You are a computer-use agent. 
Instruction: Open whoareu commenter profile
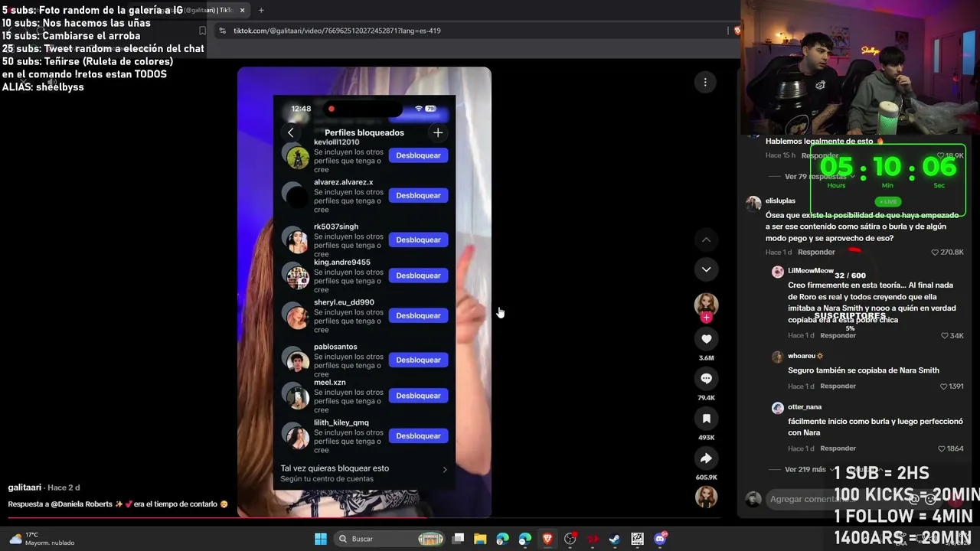[x=802, y=356]
